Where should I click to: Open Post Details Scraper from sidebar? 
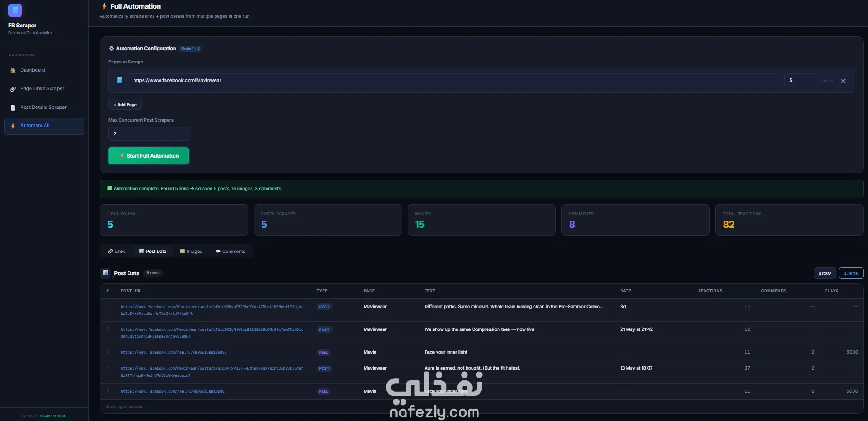point(44,108)
